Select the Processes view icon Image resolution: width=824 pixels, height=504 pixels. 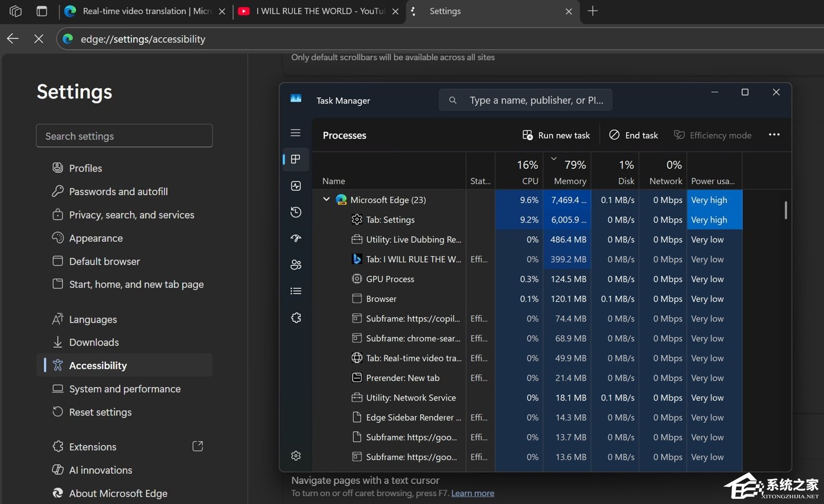tap(296, 160)
